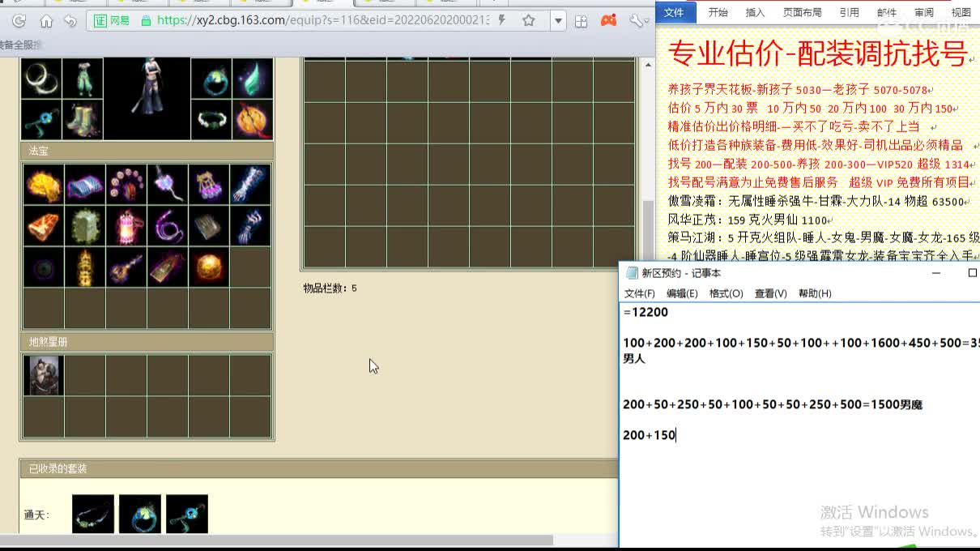The height and width of the screenshot is (551, 980).
Task: Open the portrait card in 地煞星册 section
Action: point(44,375)
